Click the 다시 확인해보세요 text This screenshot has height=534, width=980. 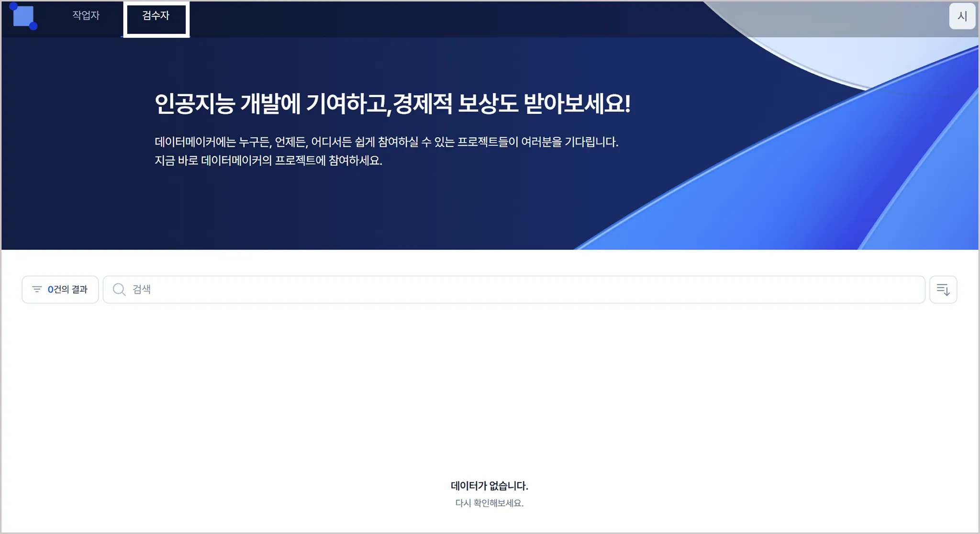point(489,503)
